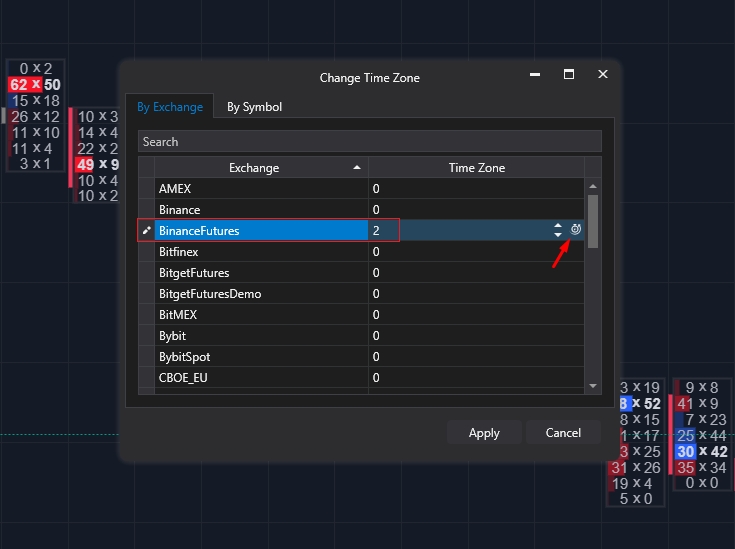Click the reset time zone clock icon

(576, 230)
